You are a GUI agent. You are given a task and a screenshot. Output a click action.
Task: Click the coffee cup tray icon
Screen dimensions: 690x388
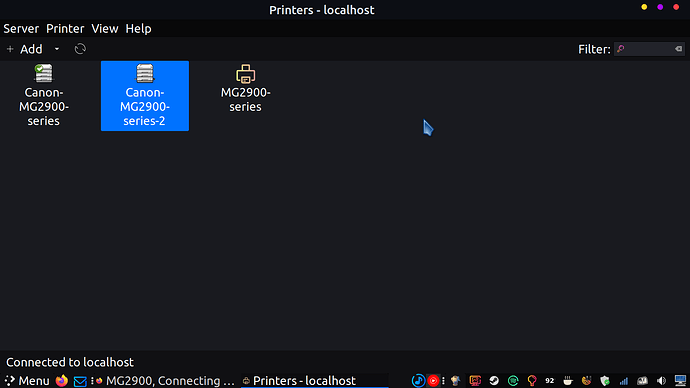click(x=568, y=381)
